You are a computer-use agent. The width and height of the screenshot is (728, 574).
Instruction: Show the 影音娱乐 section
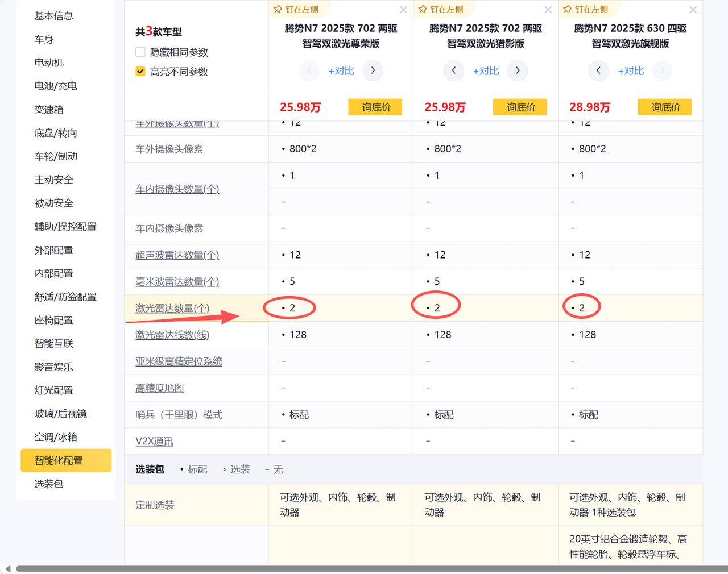[53, 367]
